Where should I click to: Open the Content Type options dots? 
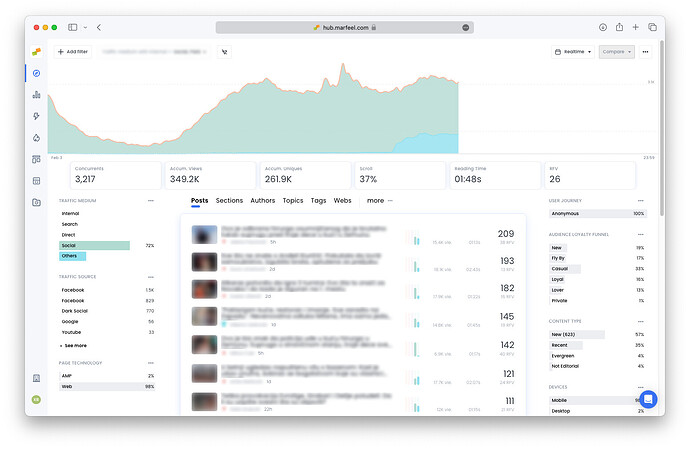pos(640,321)
